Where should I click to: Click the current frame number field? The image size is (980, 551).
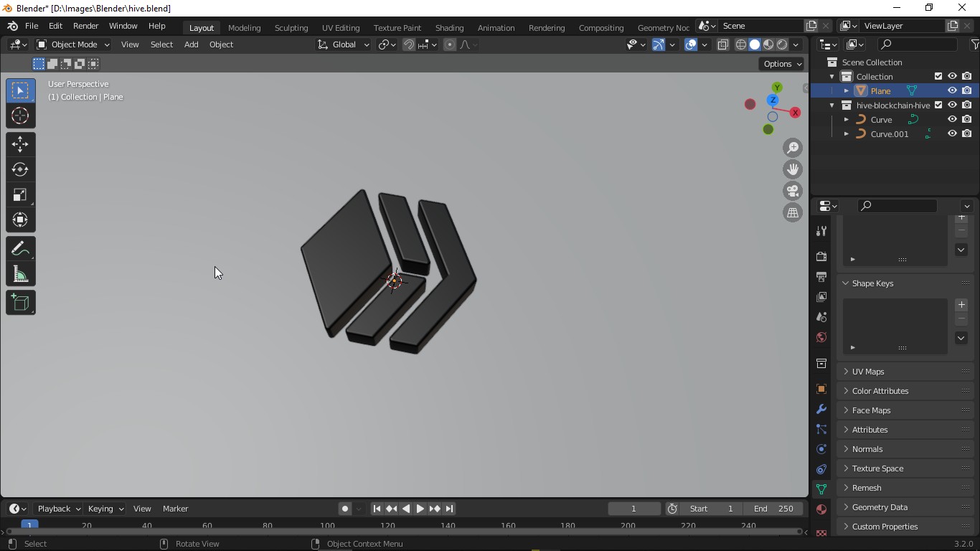634,509
